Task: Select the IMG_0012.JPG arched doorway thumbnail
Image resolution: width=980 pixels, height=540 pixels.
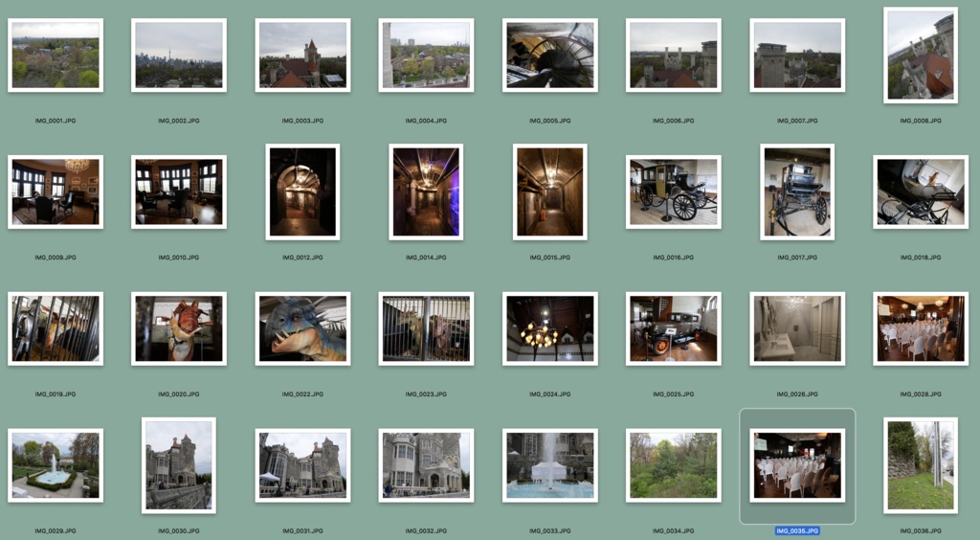Action: [x=302, y=191]
